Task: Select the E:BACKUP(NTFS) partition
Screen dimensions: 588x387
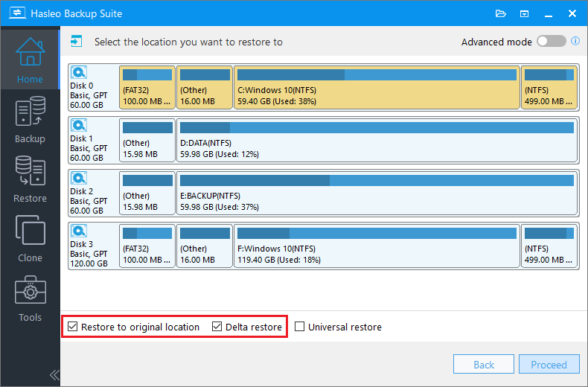Action: 377,193
